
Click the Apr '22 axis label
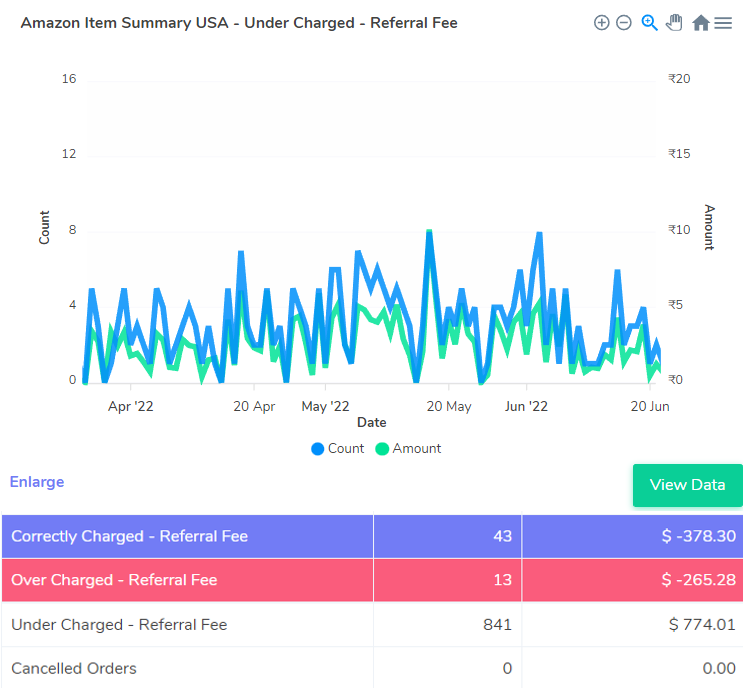tap(131, 407)
